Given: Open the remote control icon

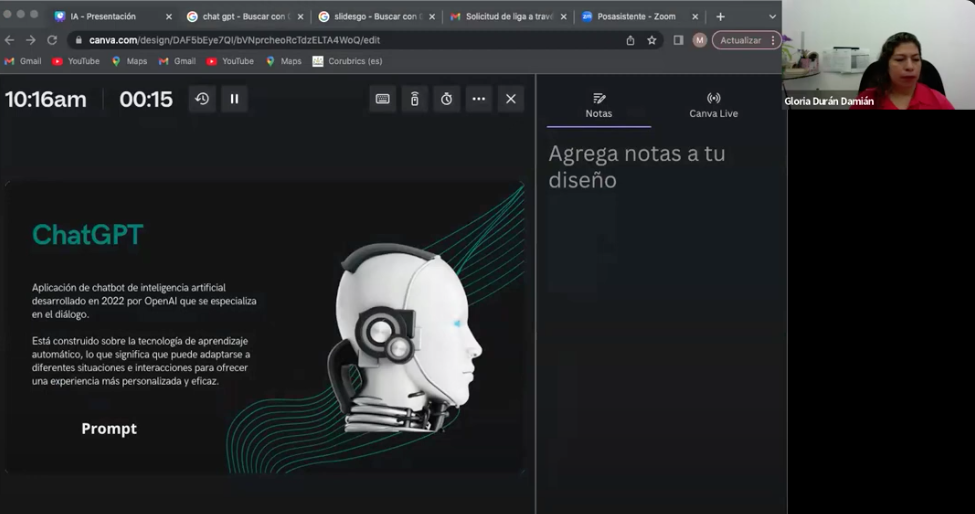Looking at the screenshot, I should click(x=415, y=99).
